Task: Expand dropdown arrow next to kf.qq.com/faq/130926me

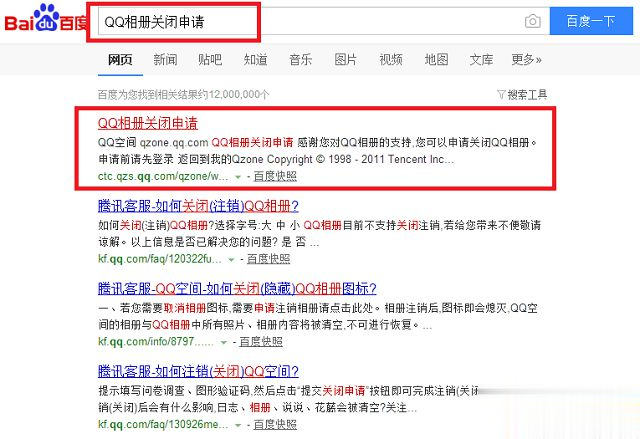Action: 238,425
